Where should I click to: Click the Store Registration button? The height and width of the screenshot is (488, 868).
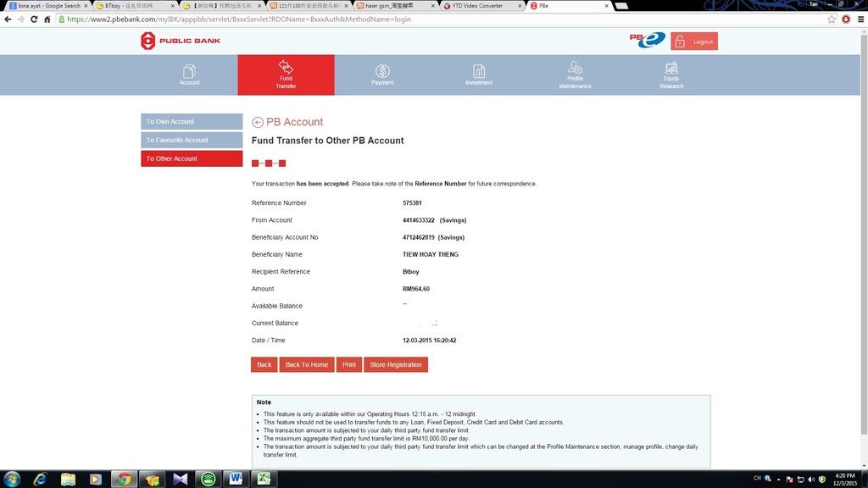[396, 365]
